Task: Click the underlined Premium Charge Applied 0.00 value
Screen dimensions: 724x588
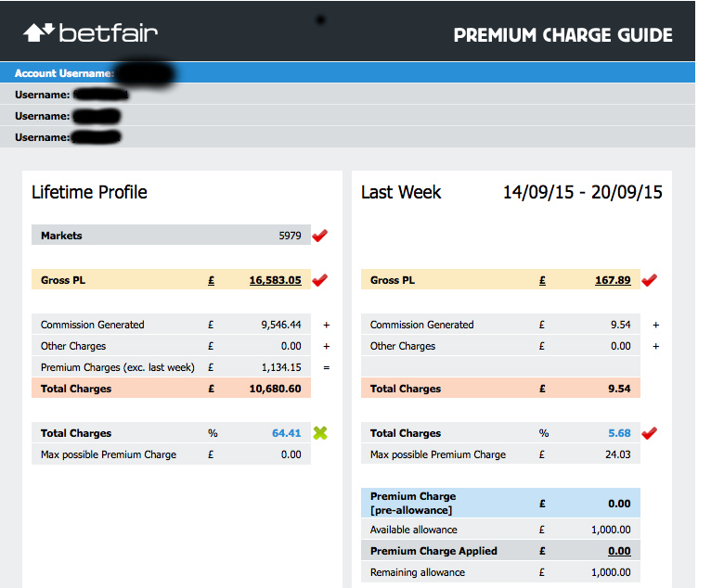Action: [x=619, y=551]
